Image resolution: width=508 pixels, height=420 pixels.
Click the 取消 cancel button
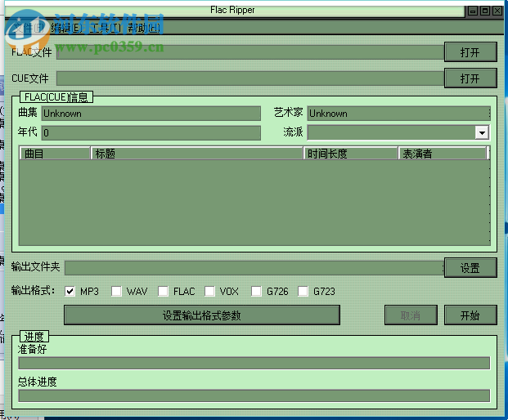click(411, 315)
